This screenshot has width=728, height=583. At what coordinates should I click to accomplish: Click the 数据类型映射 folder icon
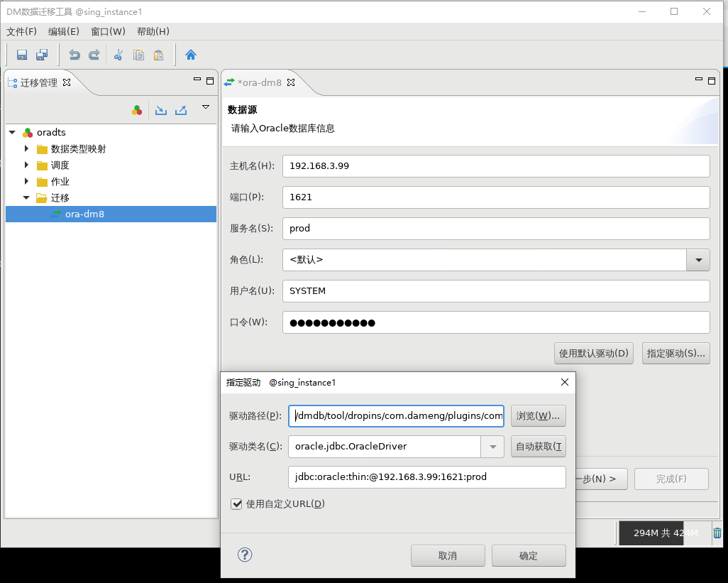click(43, 149)
